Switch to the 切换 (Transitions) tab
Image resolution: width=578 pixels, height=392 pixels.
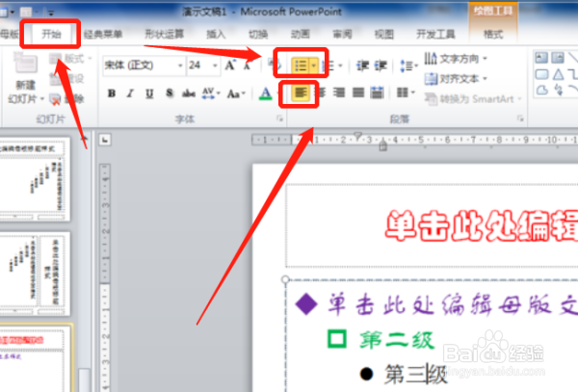tap(258, 35)
